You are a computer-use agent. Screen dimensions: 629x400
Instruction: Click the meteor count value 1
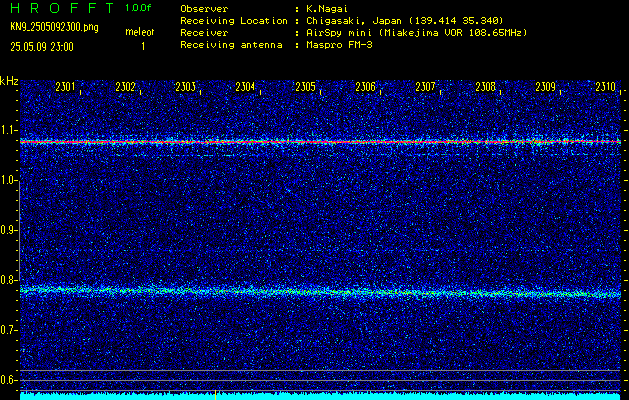143,47
